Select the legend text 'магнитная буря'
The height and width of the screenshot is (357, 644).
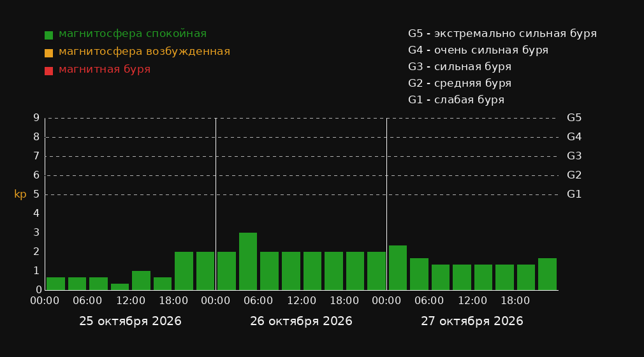click(105, 69)
